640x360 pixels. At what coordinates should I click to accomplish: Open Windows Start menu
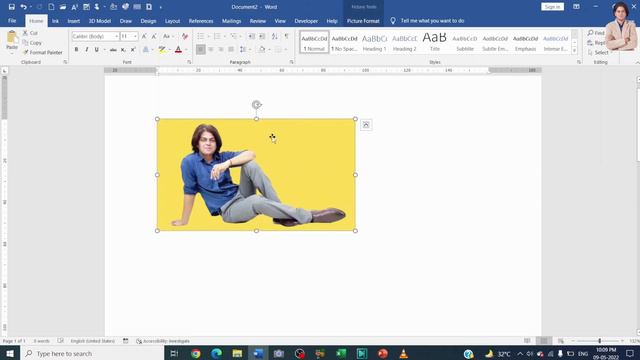coord(10,353)
